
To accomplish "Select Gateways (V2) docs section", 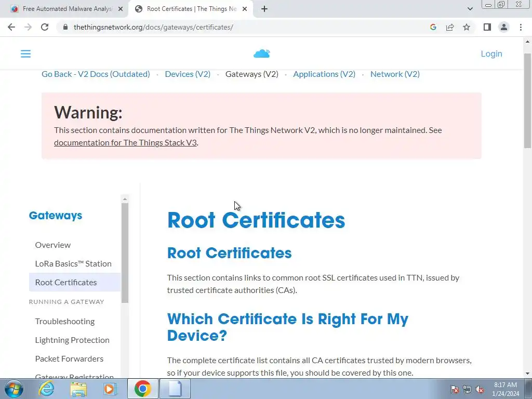I will pyautogui.click(x=252, y=74).
